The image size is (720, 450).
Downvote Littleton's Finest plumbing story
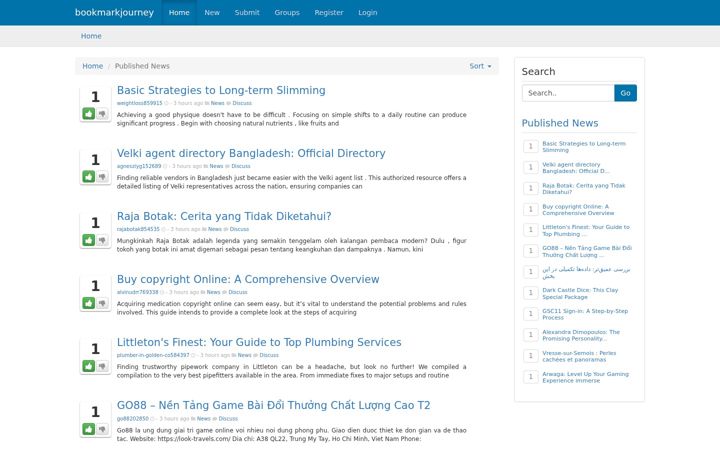coord(102,366)
